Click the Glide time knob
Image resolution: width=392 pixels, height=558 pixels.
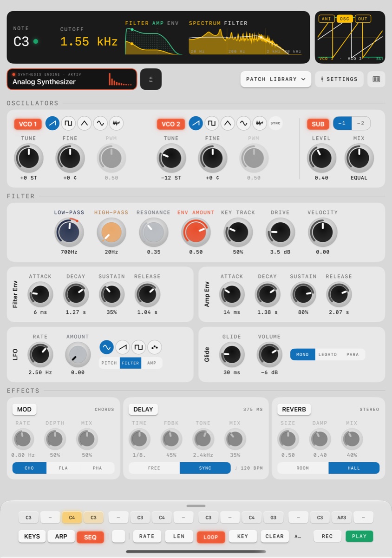[x=232, y=355]
